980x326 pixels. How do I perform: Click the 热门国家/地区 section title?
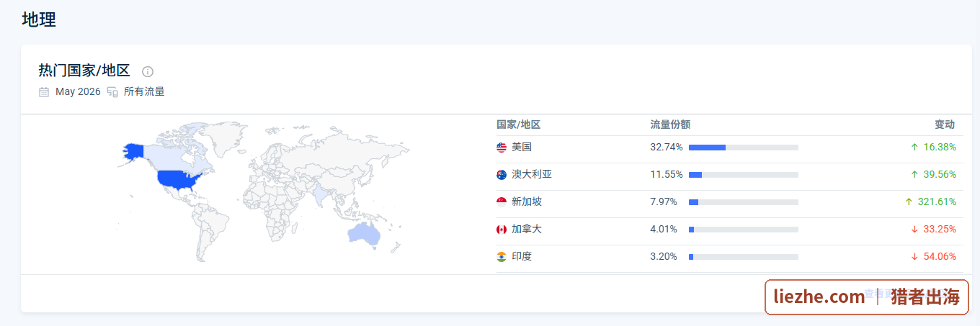point(84,71)
